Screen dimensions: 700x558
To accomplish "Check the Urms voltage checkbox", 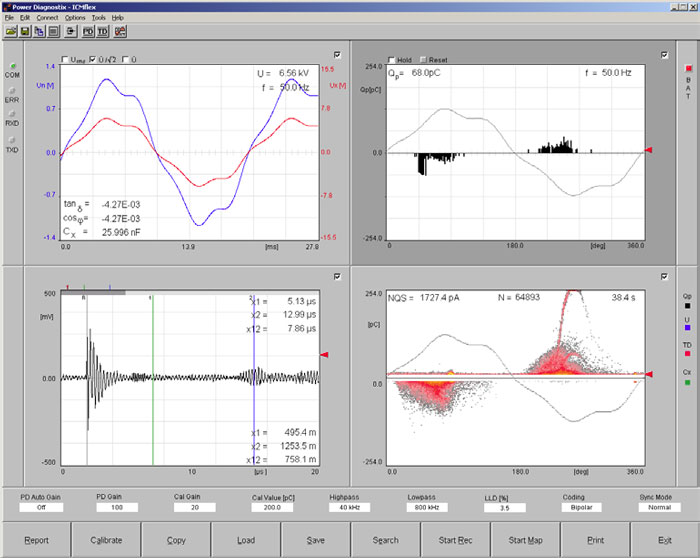I will pyautogui.click(x=66, y=60).
